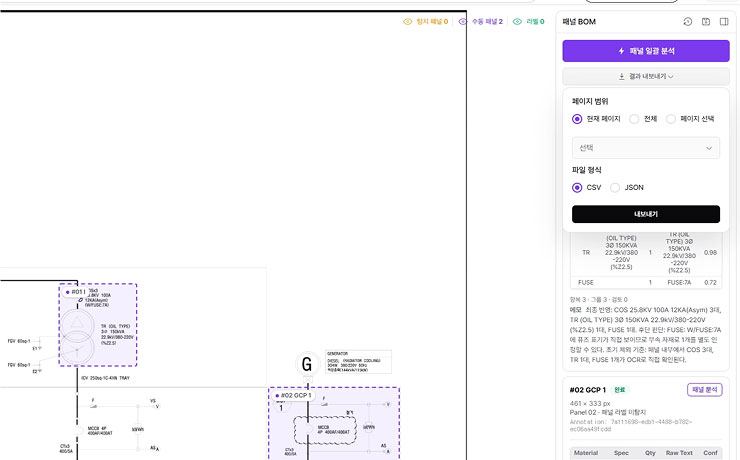The image size is (740, 460).
Task: Click the TR material cell
Action: click(586, 253)
